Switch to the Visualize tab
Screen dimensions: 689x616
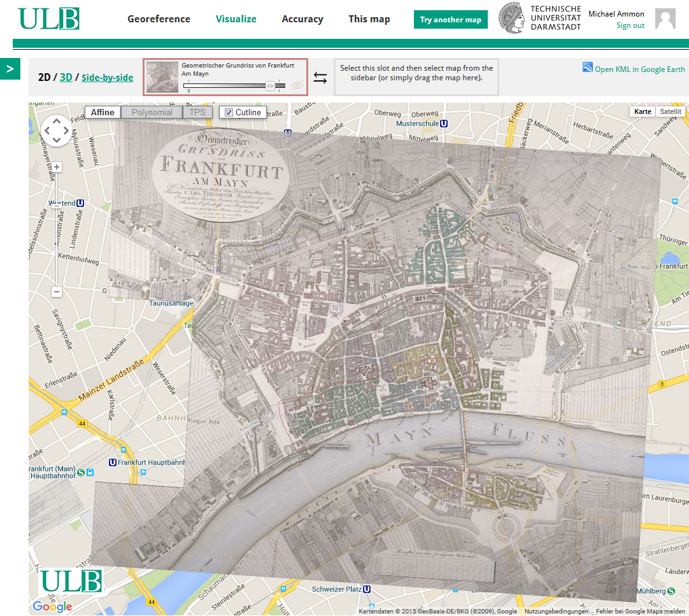point(236,19)
